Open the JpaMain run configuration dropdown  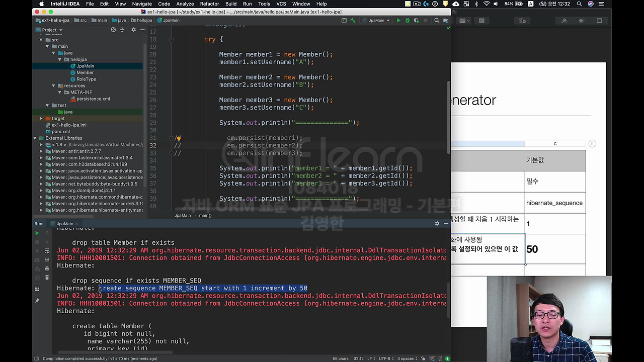(x=375, y=21)
